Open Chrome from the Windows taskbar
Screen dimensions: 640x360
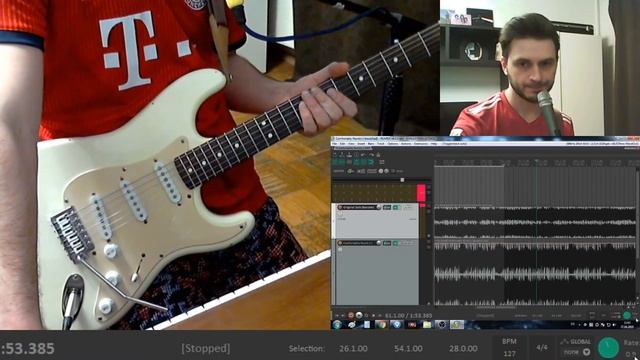(381, 324)
